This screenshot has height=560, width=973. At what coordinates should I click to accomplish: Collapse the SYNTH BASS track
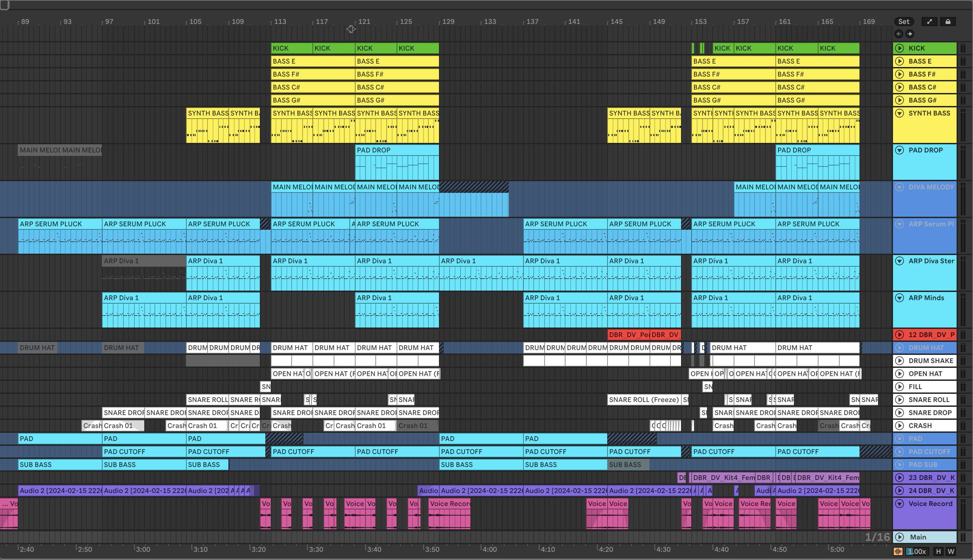pos(899,113)
